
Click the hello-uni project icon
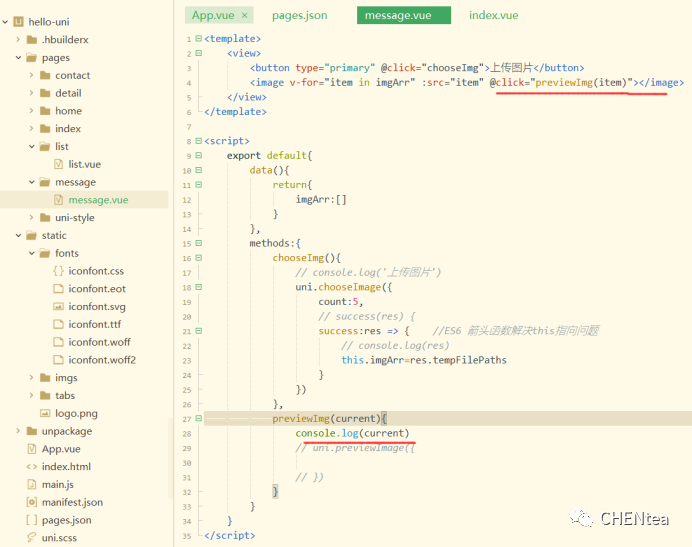pos(18,22)
